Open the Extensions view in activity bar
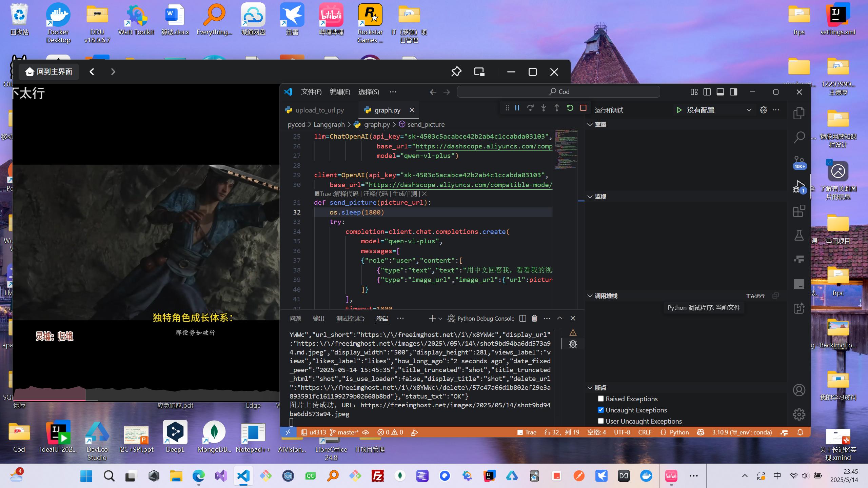Viewport: 868px width, 488px height. (799, 211)
